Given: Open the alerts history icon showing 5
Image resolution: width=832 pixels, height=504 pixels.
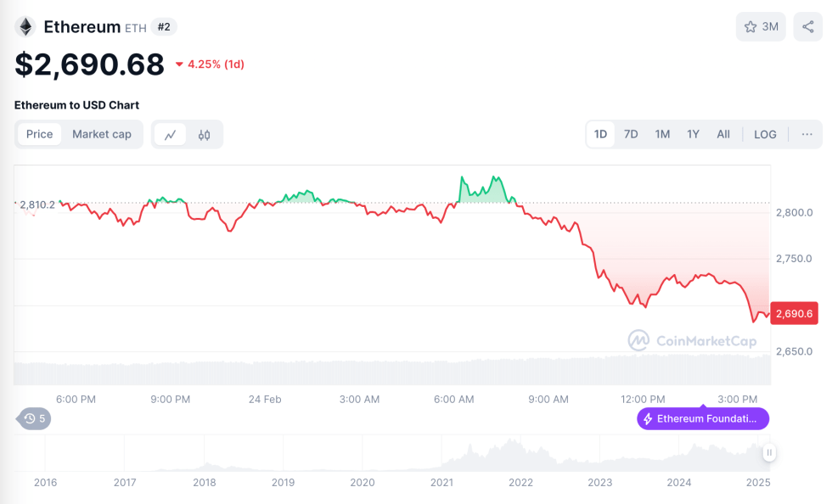Looking at the screenshot, I should coord(33,418).
